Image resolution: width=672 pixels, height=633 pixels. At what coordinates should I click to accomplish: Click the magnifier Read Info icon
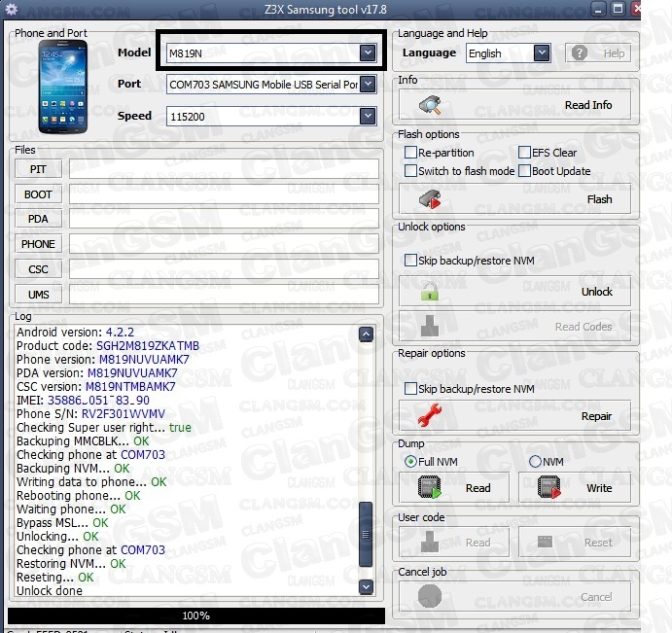pyautogui.click(x=430, y=105)
